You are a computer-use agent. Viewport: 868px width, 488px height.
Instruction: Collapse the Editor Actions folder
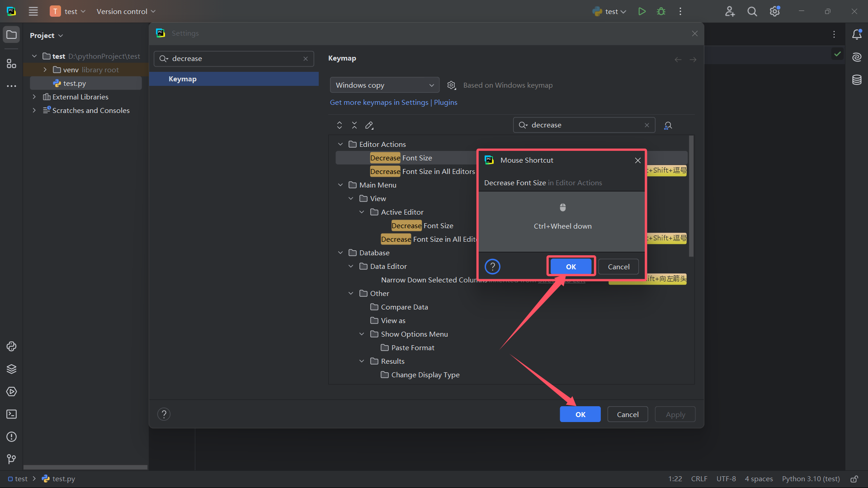[x=340, y=144]
